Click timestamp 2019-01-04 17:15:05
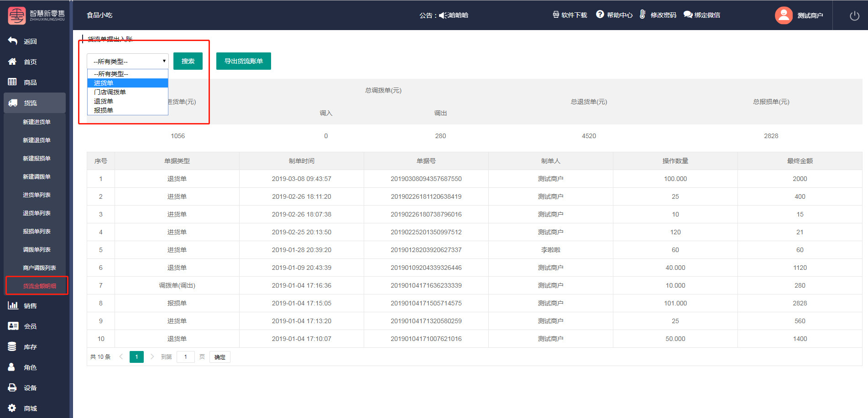The width and height of the screenshot is (868, 418). point(302,303)
